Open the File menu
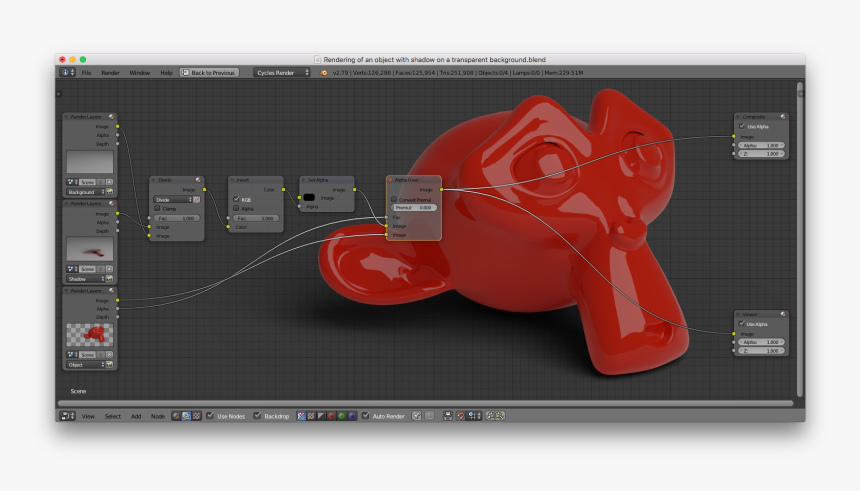 point(87,72)
